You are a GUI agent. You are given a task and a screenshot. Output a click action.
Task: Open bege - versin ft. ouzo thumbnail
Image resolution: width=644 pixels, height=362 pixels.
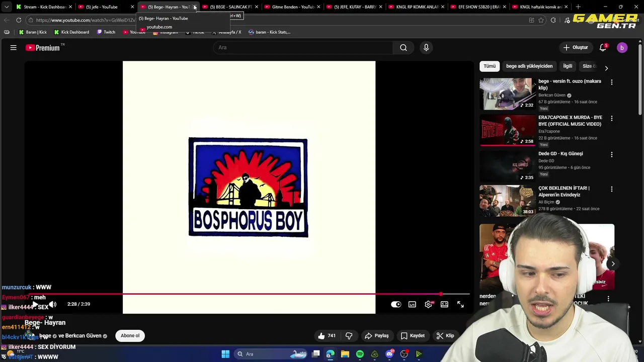(508, 94)
